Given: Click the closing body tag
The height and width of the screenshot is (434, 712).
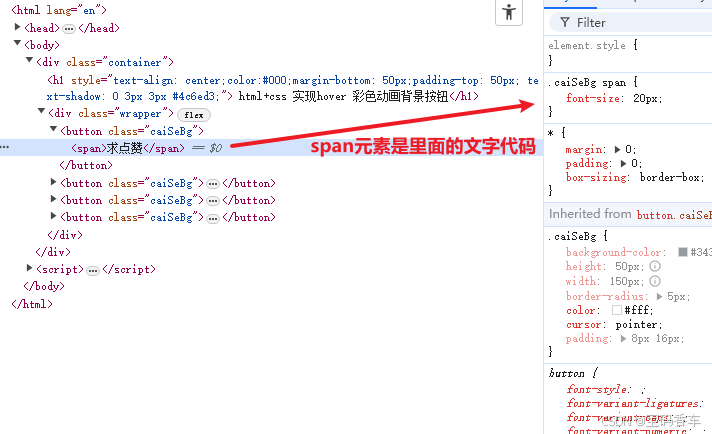Looking at the screenshot, I should coord(44,286).
